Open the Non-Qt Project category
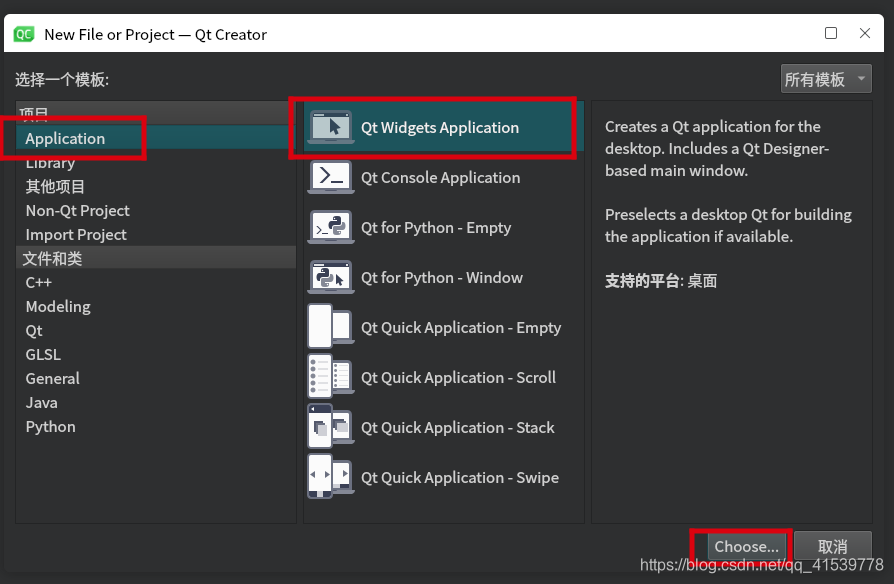Screen dimensions: 894x584 (76, 210)
